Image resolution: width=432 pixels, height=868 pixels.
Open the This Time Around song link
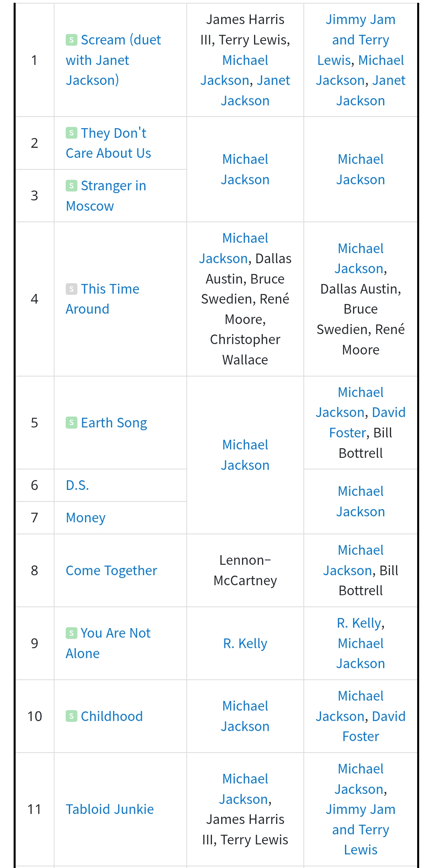[103, 299]
